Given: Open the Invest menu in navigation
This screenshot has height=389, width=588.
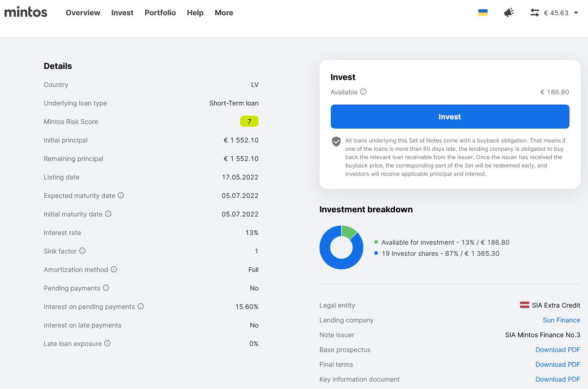Looking at the screenshot, I should pyautogui.click(x=122, y=12).
